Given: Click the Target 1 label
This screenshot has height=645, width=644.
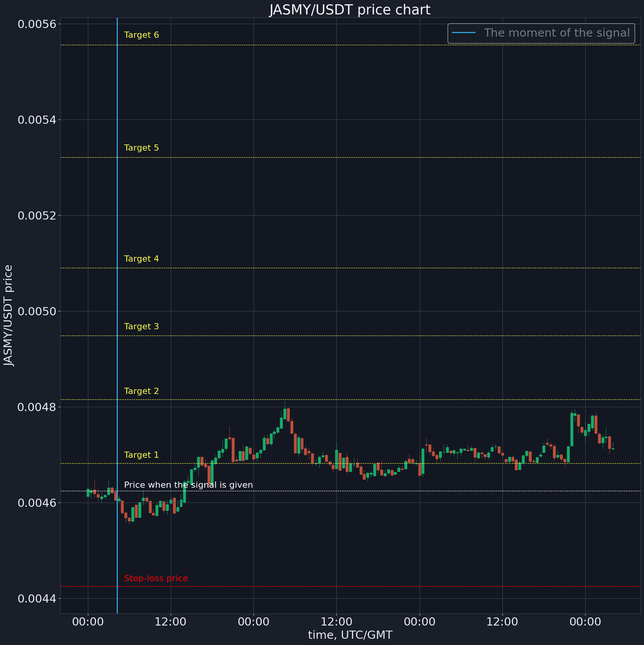Looking at the screenshot, I should pos(141,455).
